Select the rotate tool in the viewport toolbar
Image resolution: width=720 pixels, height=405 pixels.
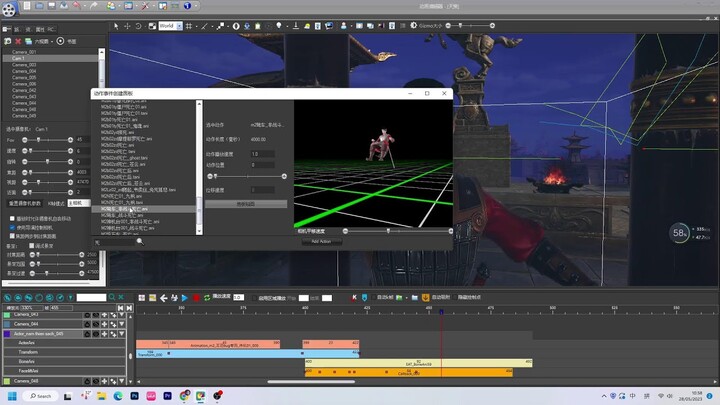tap(138, 26)
